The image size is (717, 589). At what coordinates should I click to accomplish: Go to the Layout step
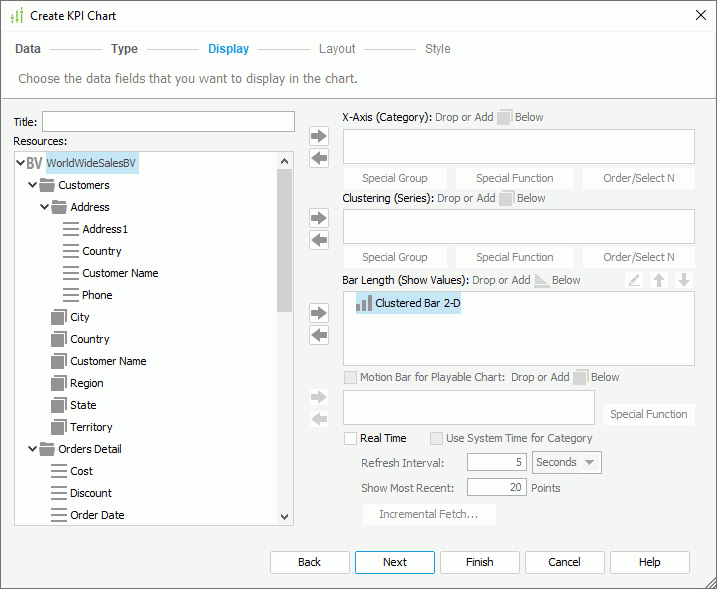click(x=337, y=49)
